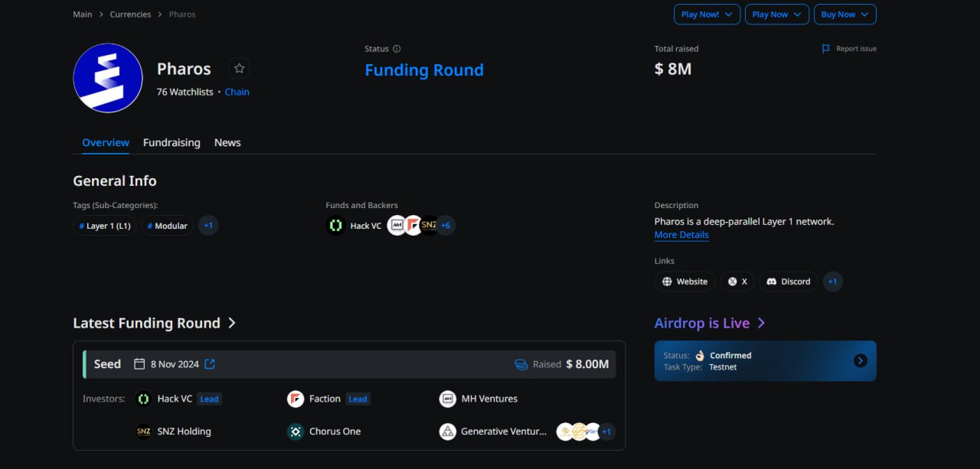Open the first Play Now! dropdown
Image resolution: width=980 pixels, height=469 pixels.
[707, 15]
